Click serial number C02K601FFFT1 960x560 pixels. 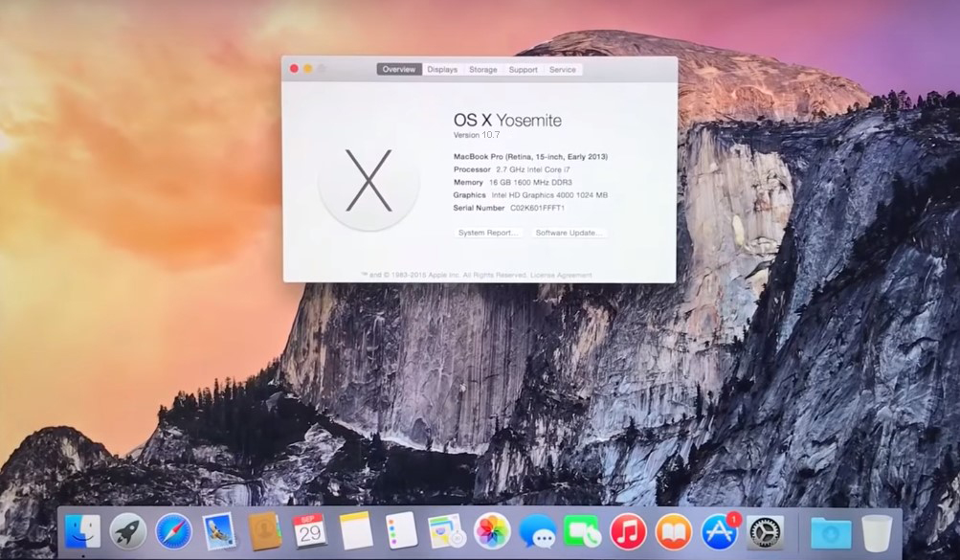click(538, 208)
